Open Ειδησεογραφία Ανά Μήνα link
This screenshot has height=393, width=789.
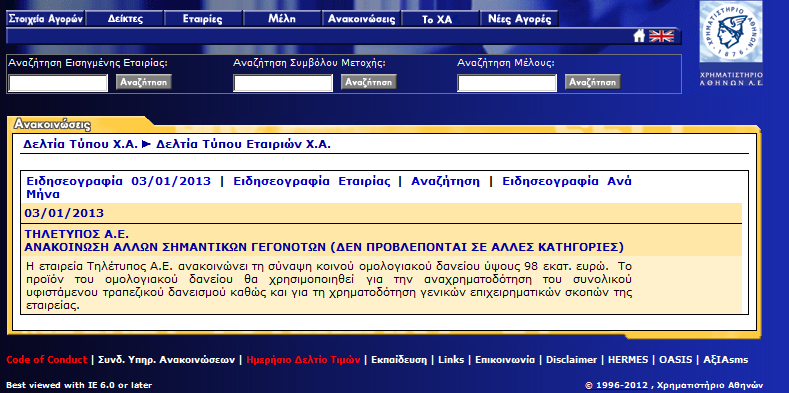329,188
